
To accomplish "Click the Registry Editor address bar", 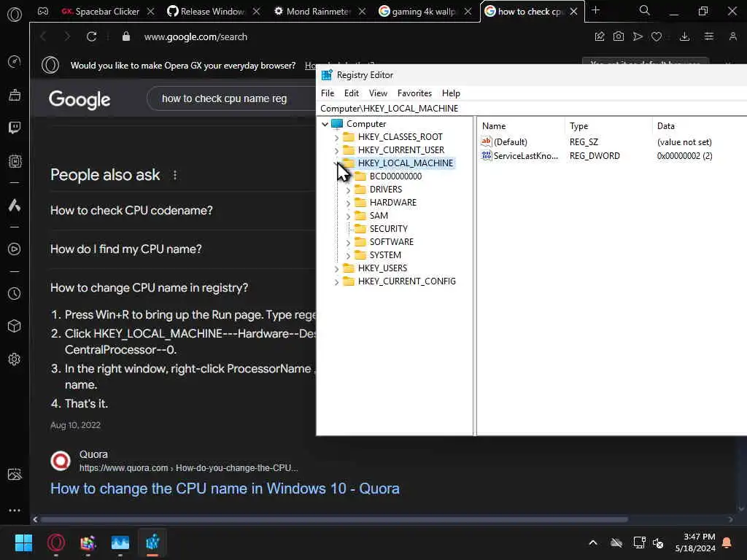I will tap(532, 109).
